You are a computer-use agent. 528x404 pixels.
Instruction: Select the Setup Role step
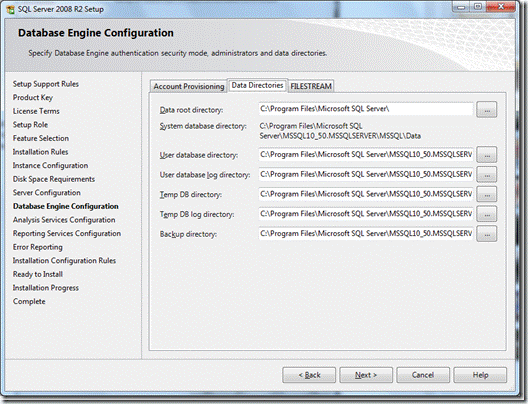click(30, 125)
